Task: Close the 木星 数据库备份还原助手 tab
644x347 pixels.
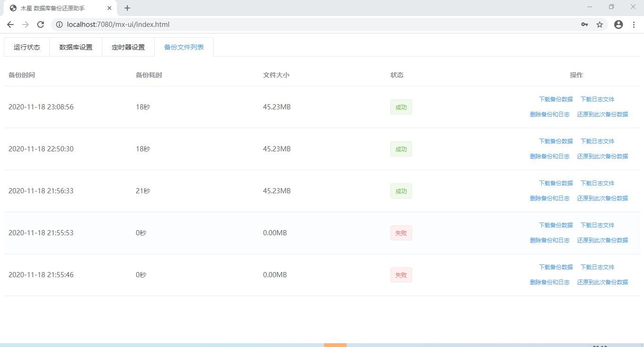Action: [x=109, y=8]
